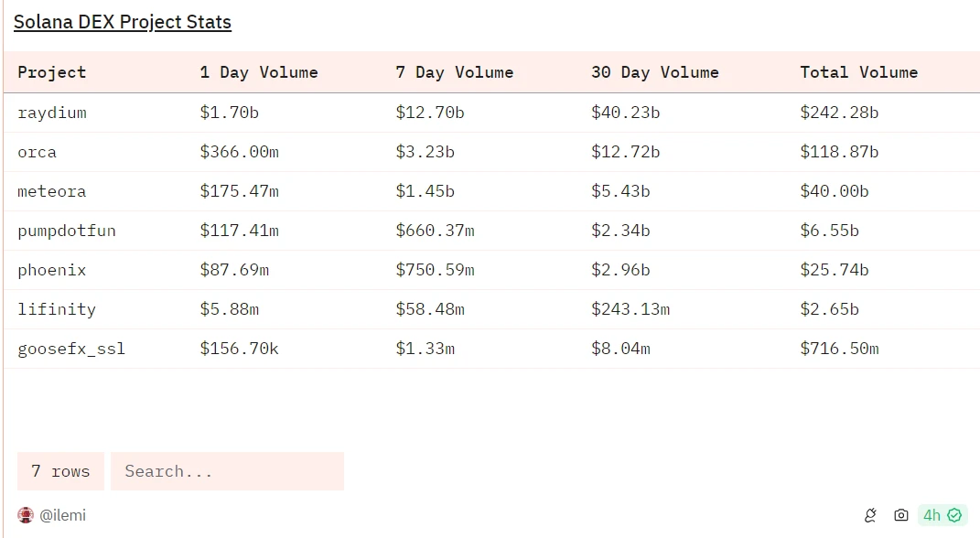Click the @ilemi user avatar

click(26, 515)
